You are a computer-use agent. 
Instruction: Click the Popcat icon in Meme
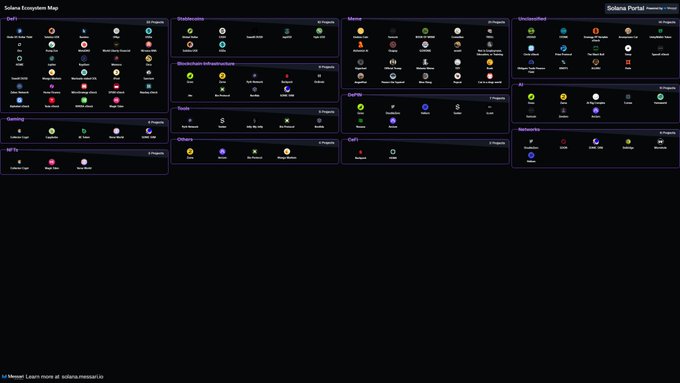(x=457, y=76)
